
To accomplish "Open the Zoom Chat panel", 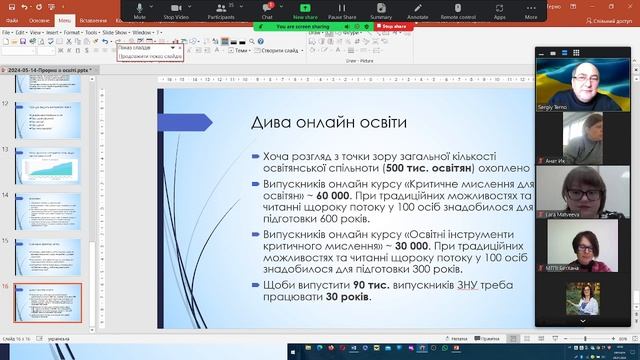I will [x=267, y=11].
